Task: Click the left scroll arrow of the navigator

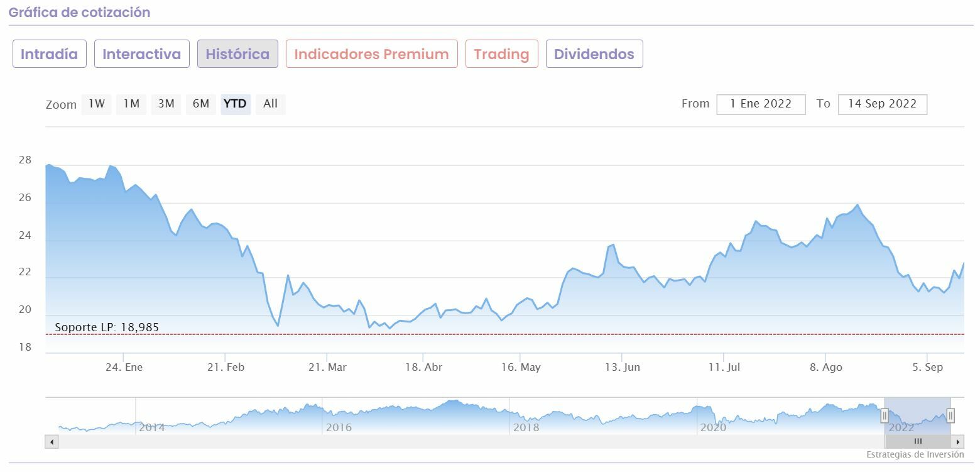Action: pos(52,442)
